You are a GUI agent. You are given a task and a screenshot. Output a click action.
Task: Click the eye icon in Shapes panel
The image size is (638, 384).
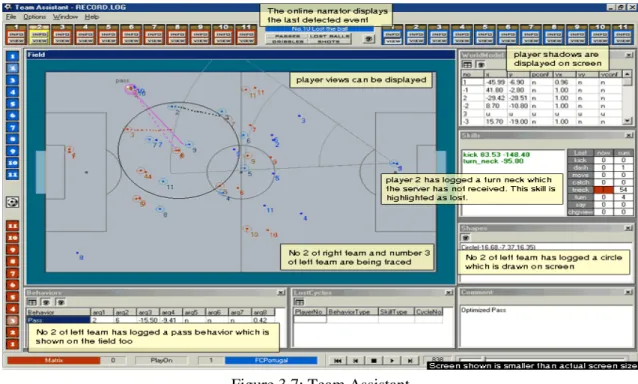(466, 238)
